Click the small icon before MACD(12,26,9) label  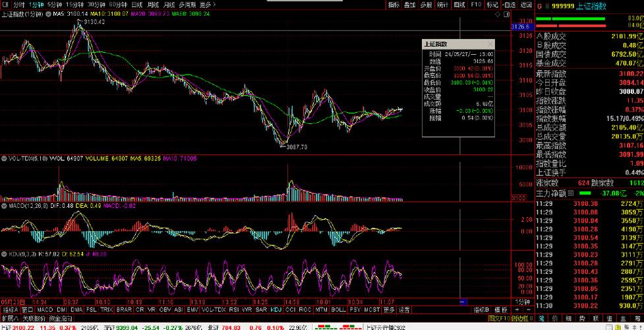coord(4,206)
